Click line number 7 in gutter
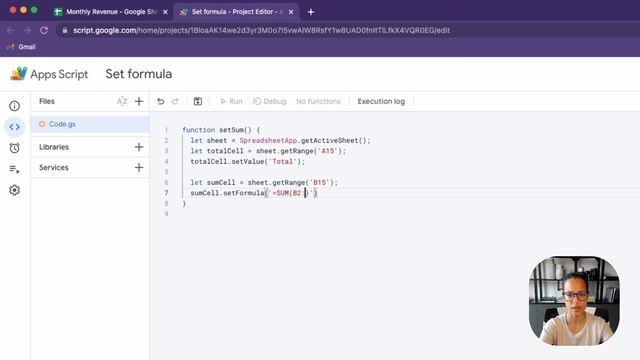 [x=166, y=193]
